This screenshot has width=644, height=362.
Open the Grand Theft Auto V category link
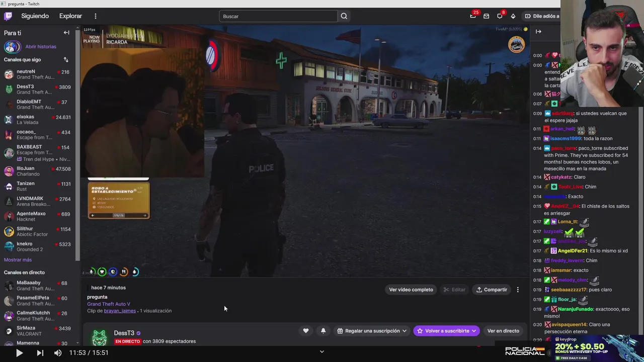tap(109, 304)
